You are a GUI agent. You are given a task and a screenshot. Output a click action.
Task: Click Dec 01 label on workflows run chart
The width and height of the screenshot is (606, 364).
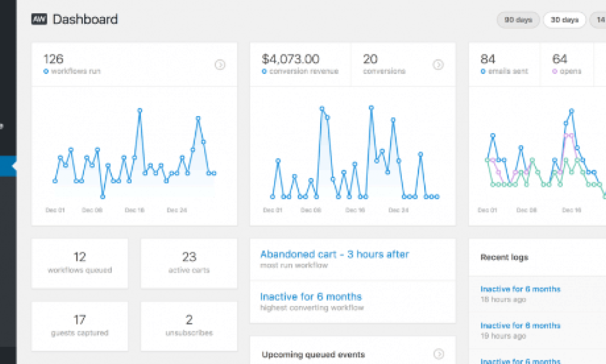[55, 210]
